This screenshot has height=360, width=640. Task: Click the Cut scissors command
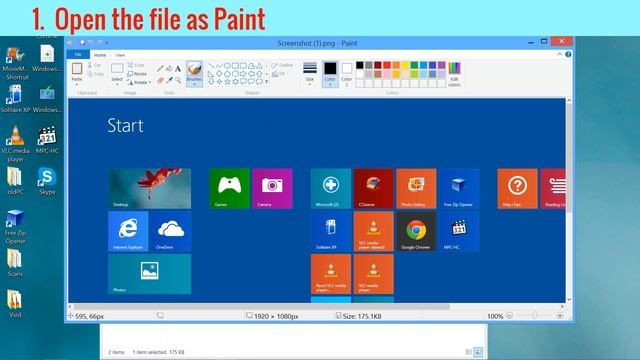(x=95, y=65)
